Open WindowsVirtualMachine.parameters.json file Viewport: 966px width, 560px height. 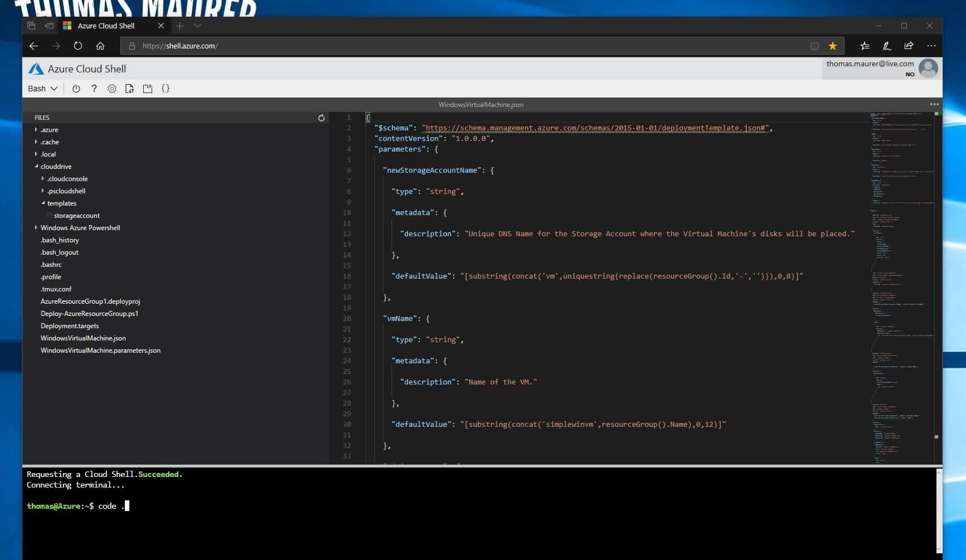100,350
